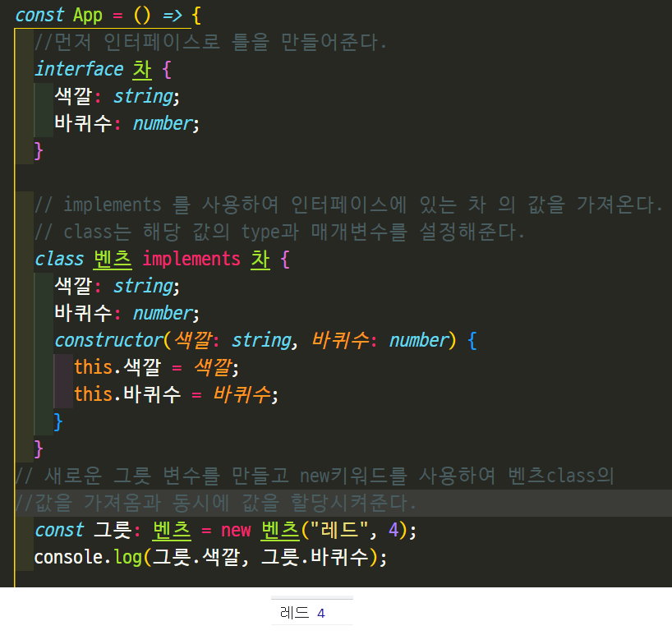
Task: Select the 'new' keyword
Action: pyautogui.click(x=235, y=531)
